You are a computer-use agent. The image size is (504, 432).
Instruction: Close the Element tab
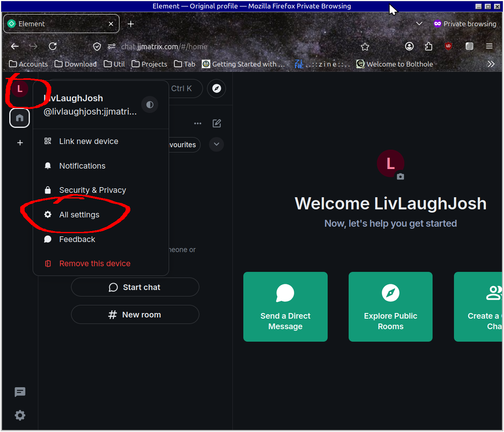coord(111,24)
